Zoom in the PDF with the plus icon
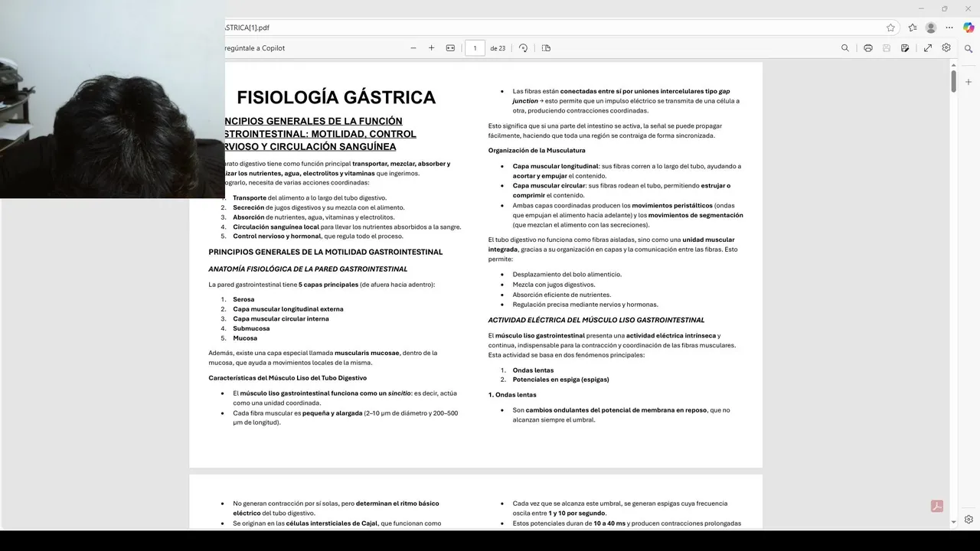The image size is (980, 551). tap(431, 47)
